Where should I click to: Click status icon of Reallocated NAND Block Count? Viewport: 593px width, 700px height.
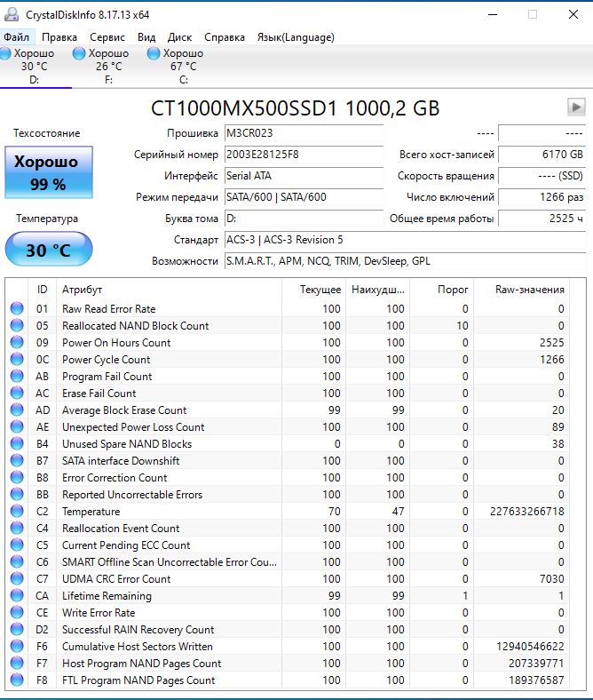coord(17,325)
